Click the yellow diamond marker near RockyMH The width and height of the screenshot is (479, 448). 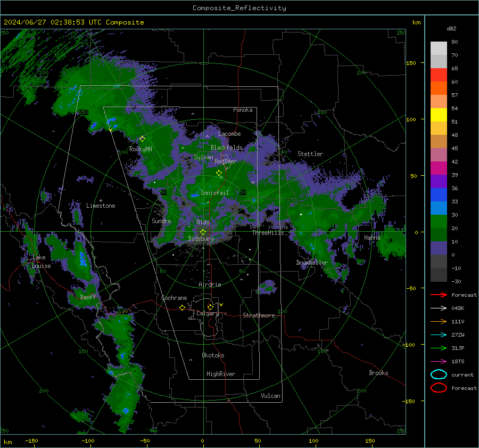(x=142, y=139)
